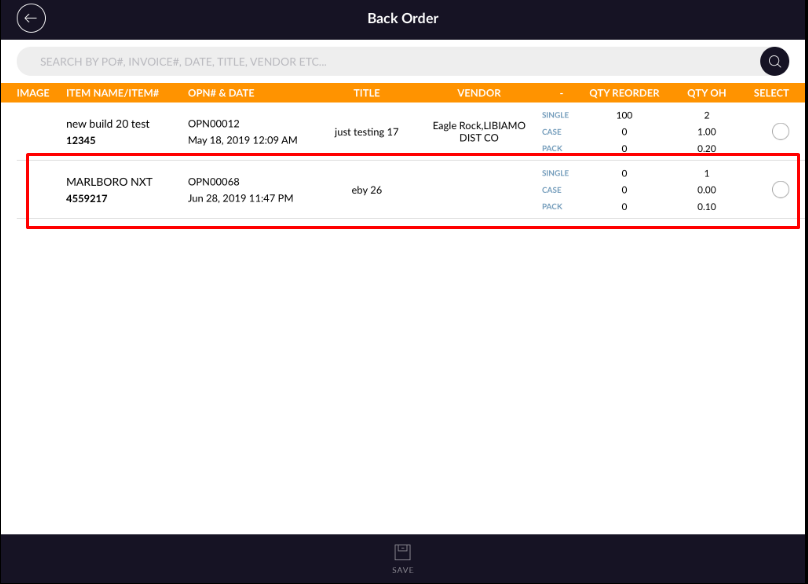Click the QTY REORDER column header

[x=624, y=93]
